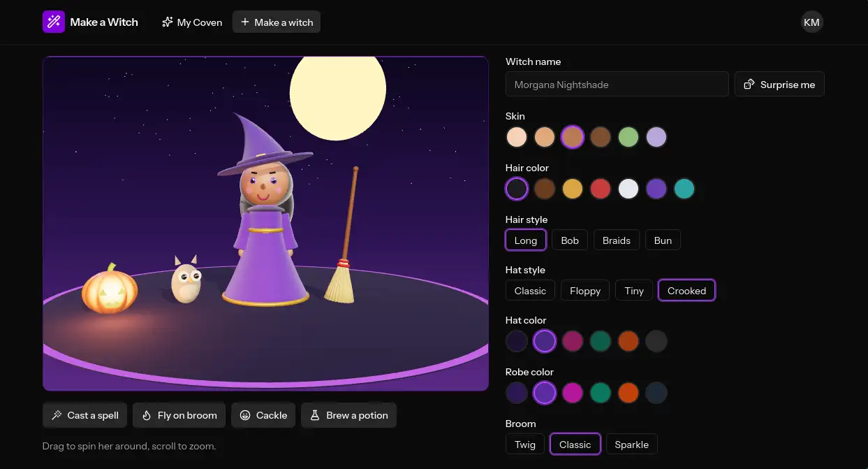Switch hair style to Braids
868x469 pixels.
[617, 240]
